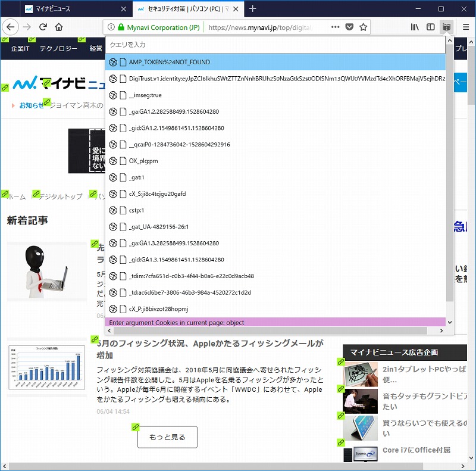Image resolution: width=476 pixels, height=471 pixels.
Task: Click document icon beside cstp:1 row
Action: click(x=123, y=210)
